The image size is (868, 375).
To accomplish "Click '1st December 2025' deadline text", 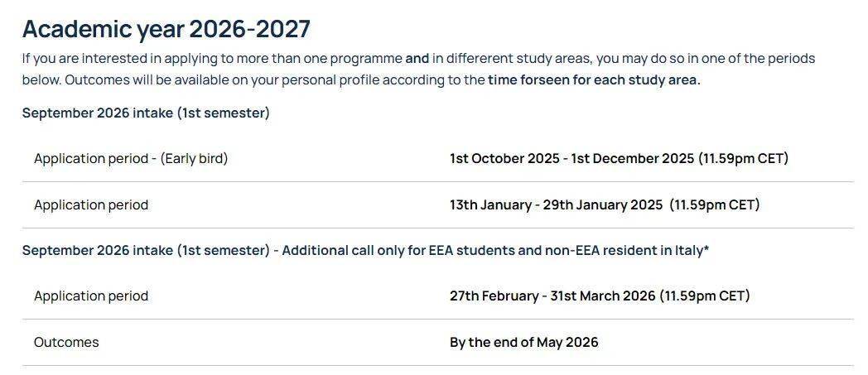I will [x=632, y=159].
